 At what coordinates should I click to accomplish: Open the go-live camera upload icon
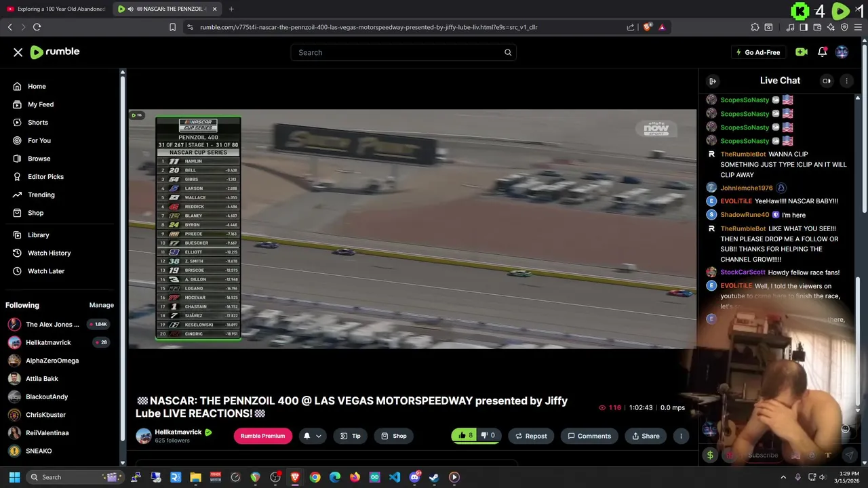tap(802, 52)
